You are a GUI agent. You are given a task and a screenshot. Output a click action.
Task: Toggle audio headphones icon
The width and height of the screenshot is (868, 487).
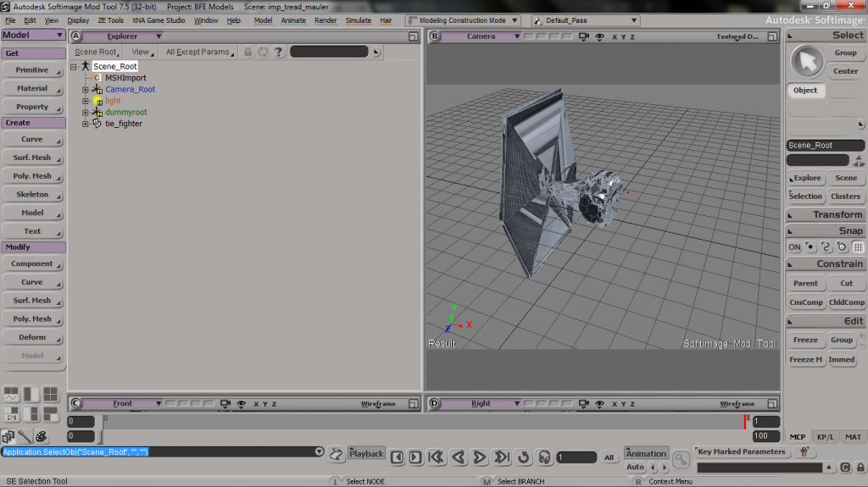[x=545, y=457]
